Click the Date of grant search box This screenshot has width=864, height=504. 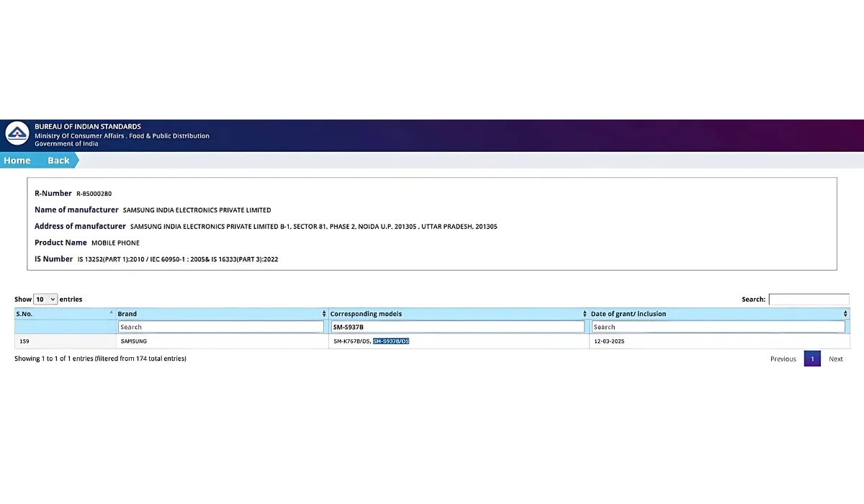coord(718,327)
